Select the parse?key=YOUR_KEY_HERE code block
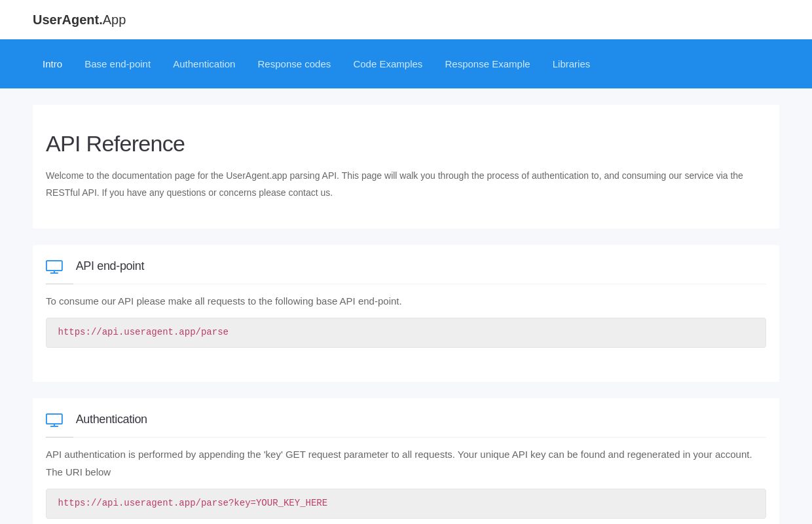Image resolution: width=812 pixels, height=524 pixels. pyautogui.click(x=406, y=504)
